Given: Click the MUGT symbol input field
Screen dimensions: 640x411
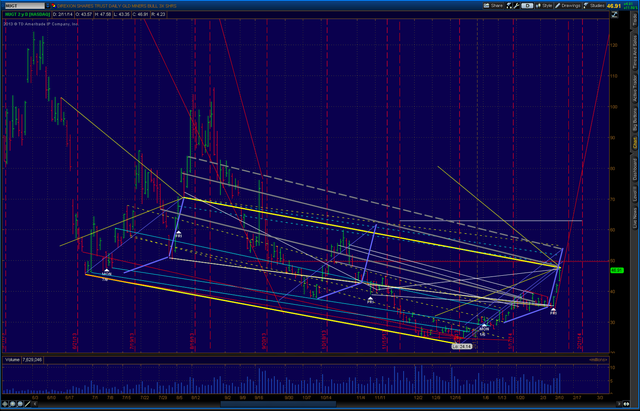Looking at the screenshot, I should (24, 6).
